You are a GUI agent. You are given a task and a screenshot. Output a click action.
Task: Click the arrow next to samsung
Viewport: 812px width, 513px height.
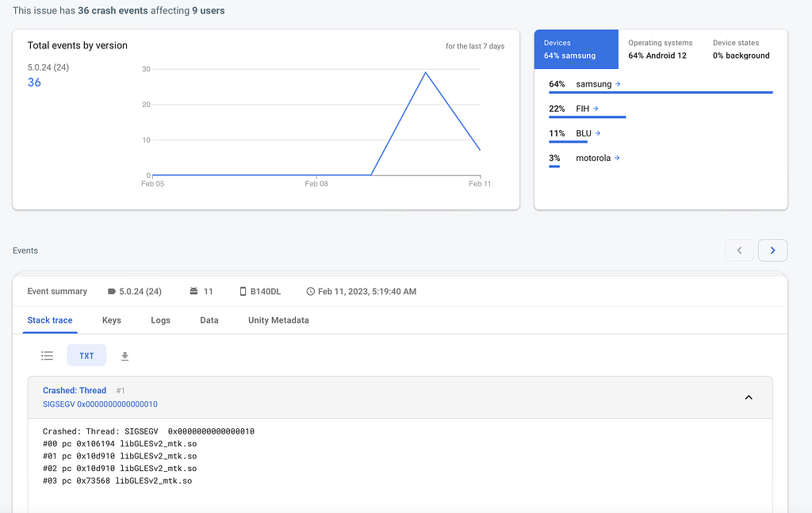(x=618, y=84)
